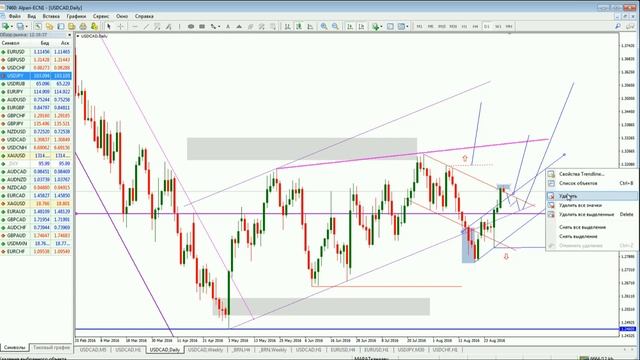Choose Удалить все выделенные in context menu
The image size is (640, 360).
click(590, 214)
